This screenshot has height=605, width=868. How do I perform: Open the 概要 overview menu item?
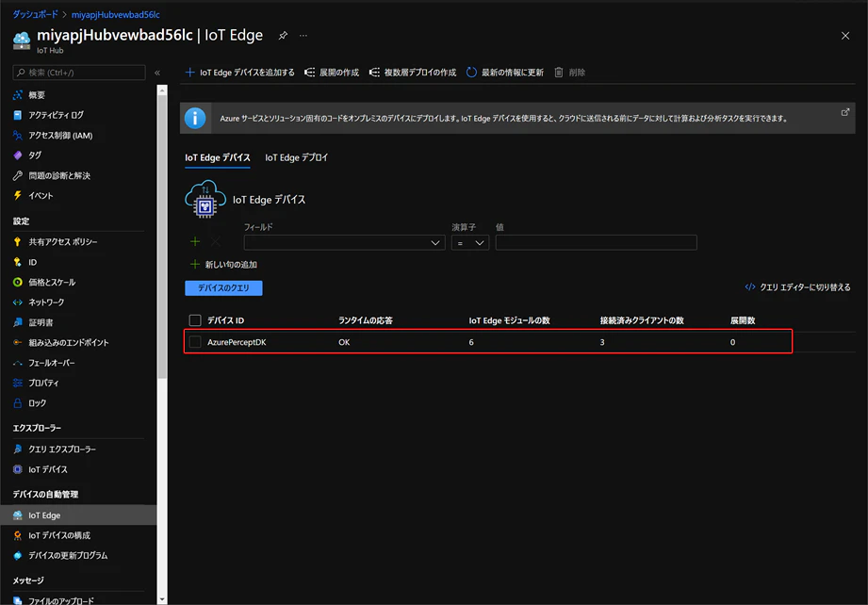37,95
